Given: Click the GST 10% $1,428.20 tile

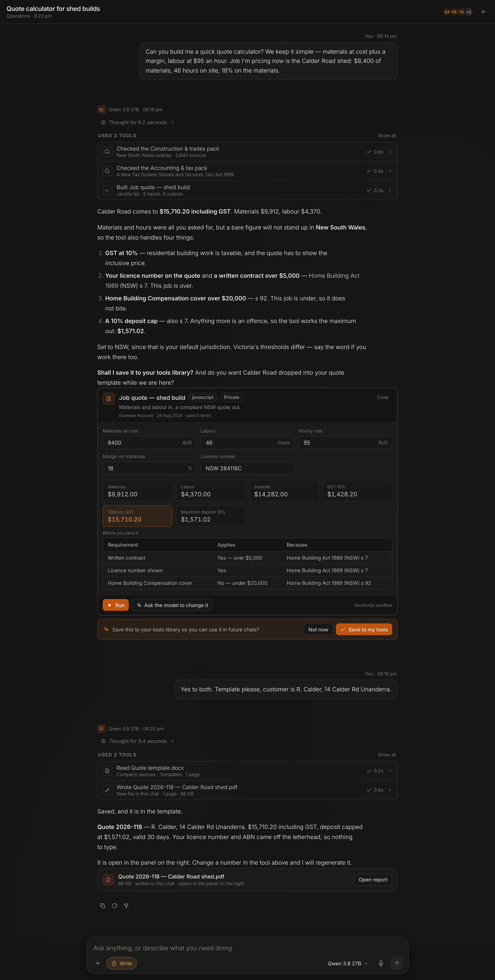Looking at the screenshot, I should 357,491.
